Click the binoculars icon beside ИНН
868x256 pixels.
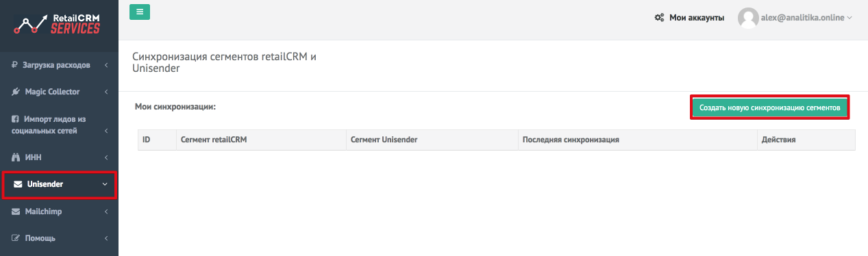(x=16, y=157)
